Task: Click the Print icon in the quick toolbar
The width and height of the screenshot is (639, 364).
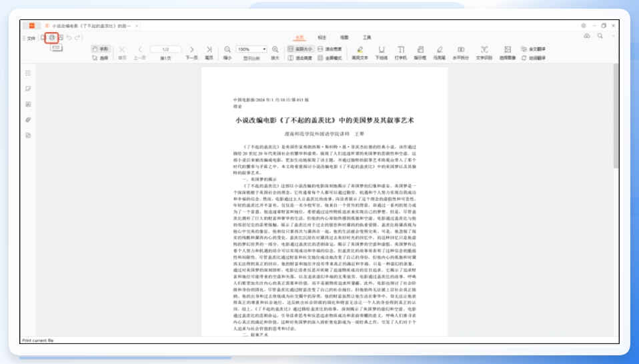Action: [52, 37]
